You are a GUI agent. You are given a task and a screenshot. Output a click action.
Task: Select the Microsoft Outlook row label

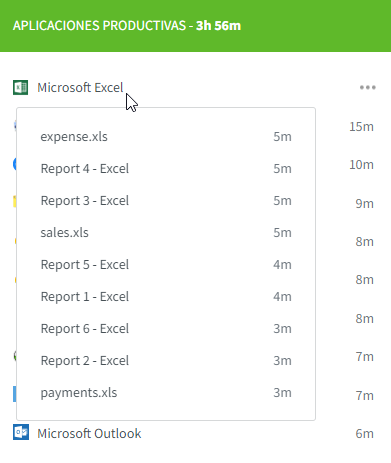(x=89, y=434)
